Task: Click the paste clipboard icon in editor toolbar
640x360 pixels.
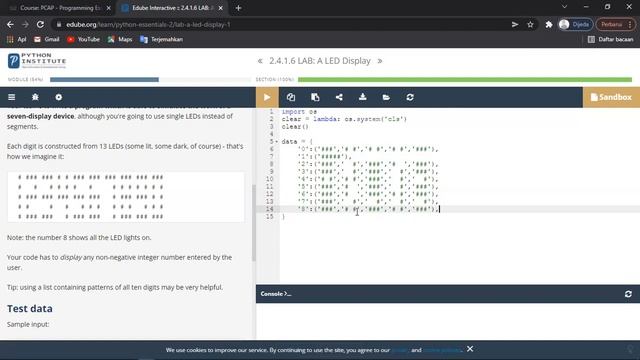Action: [x=315, y=97]
